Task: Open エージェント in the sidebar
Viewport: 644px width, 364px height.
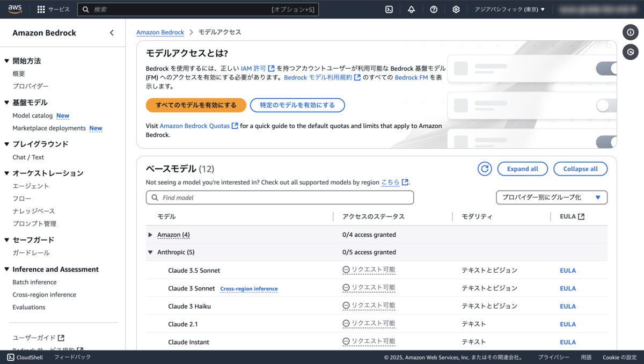Action: coord(31,186)
